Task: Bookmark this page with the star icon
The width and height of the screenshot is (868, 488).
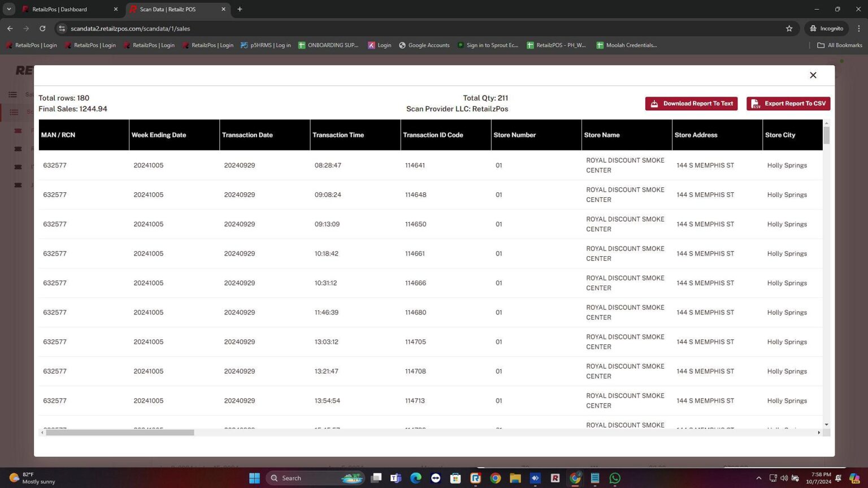Action: click(x=789, y=28)
